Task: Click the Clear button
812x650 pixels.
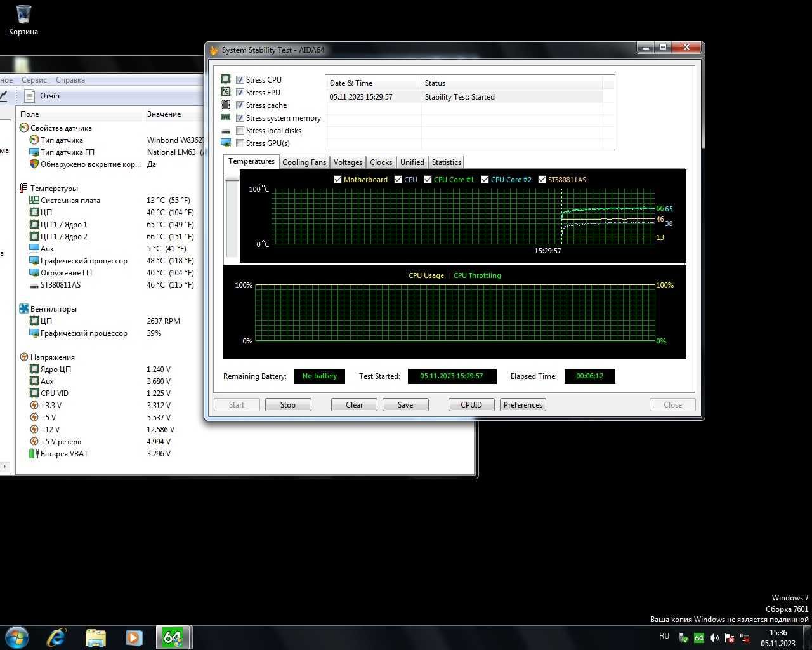Action: 354,405
